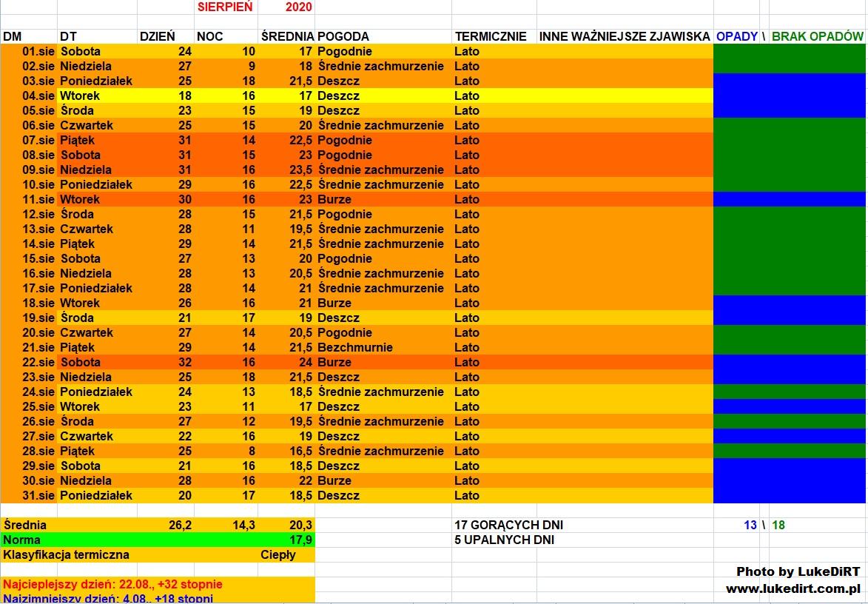Click the blue precipitation cell for 11.sie
868x604 pixels.
tap(789, 199)
